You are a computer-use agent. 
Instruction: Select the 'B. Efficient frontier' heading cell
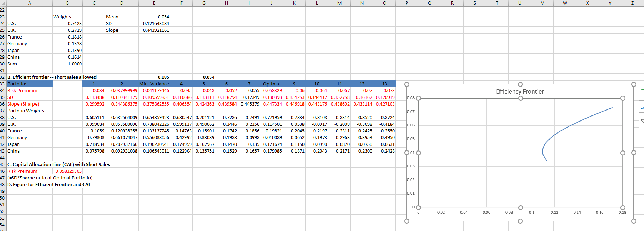pyautogui.click(x=52, y=77)
